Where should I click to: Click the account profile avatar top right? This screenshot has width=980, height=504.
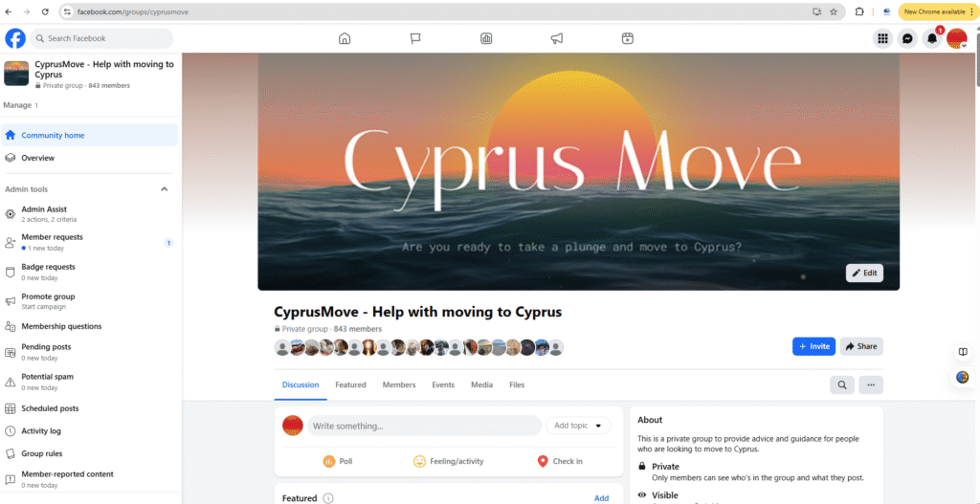pyautogui.click(x=957, y=38)
